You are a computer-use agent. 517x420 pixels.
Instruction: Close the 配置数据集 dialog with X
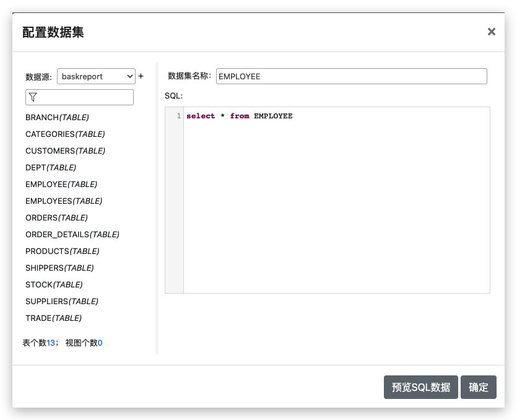click(491, 32)
